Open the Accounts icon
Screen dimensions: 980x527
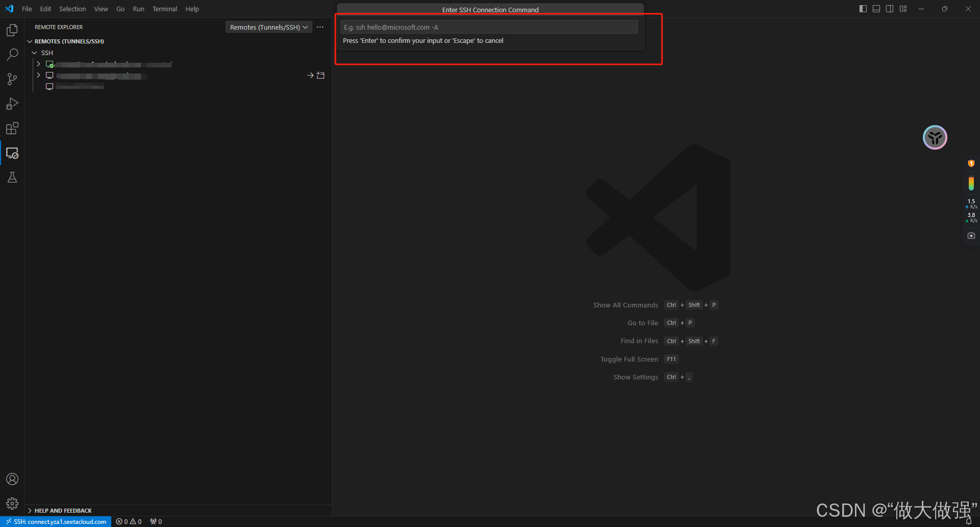tap(12, 479)
